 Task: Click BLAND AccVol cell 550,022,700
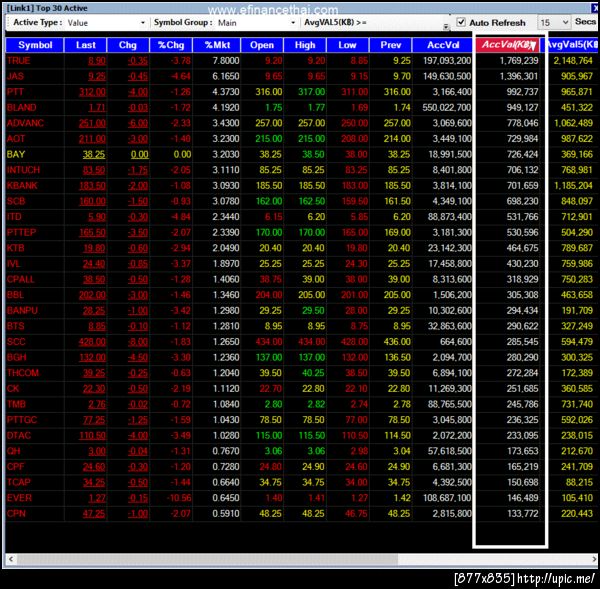[x=447, y=108]
